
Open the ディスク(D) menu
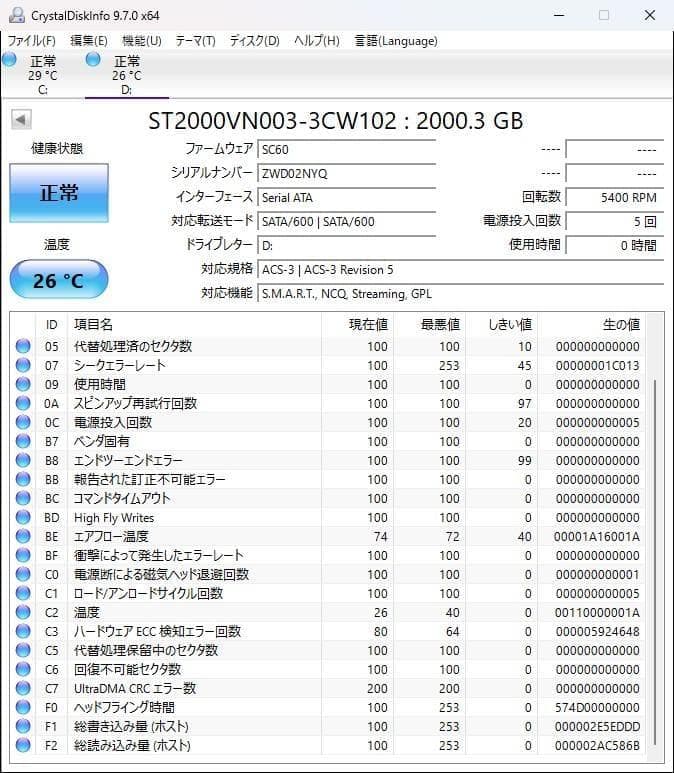pyautogui.click(x=254, y=40)
